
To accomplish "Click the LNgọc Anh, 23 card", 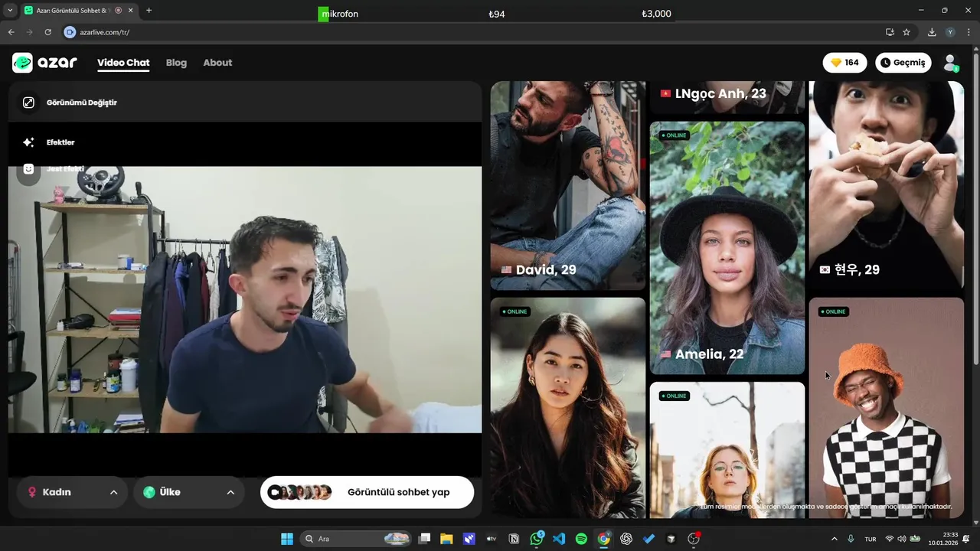I will (727, 97).
